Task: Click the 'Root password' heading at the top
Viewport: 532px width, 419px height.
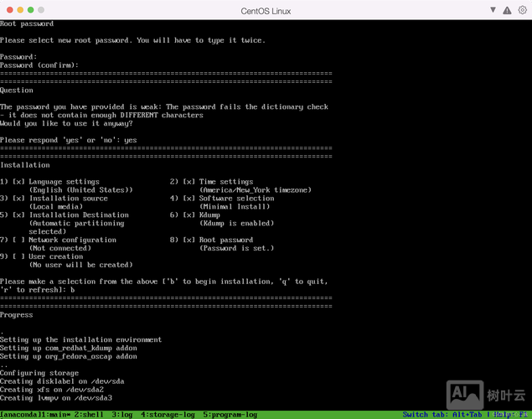Action: (27, 23)
